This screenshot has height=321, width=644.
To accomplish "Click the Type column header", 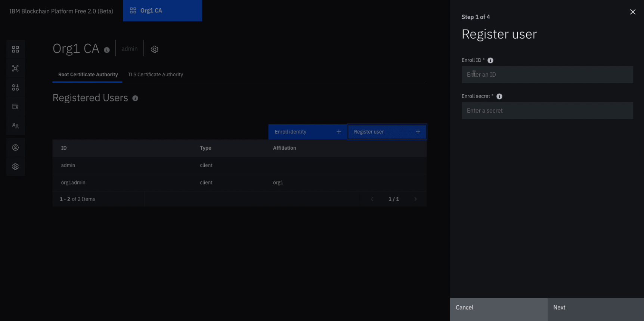I will (205, 148).
